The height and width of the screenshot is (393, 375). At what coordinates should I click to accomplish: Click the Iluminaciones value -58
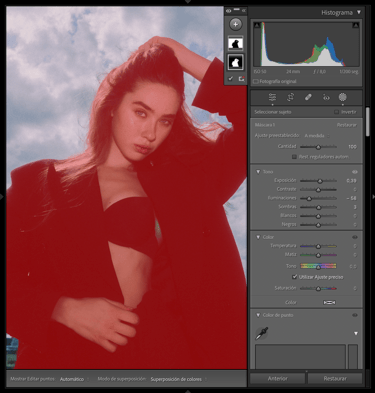click(x=351, y=198)
